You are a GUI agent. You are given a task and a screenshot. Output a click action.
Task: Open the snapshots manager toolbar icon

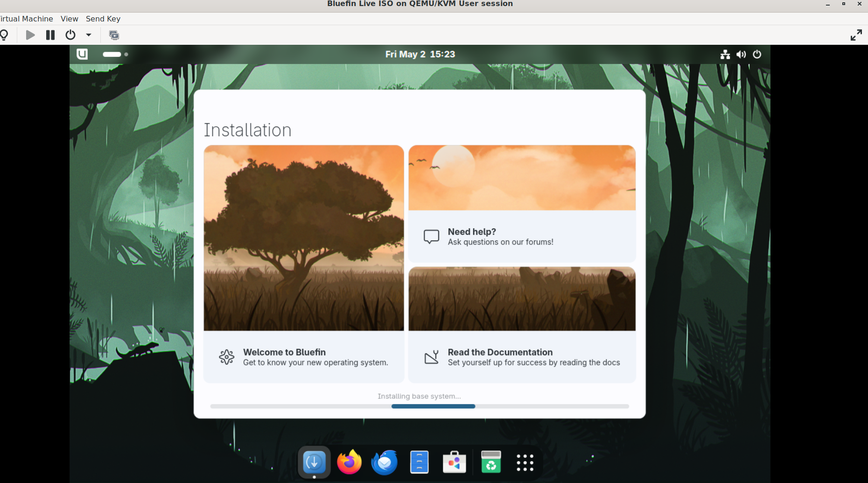[x=114, y=35]
